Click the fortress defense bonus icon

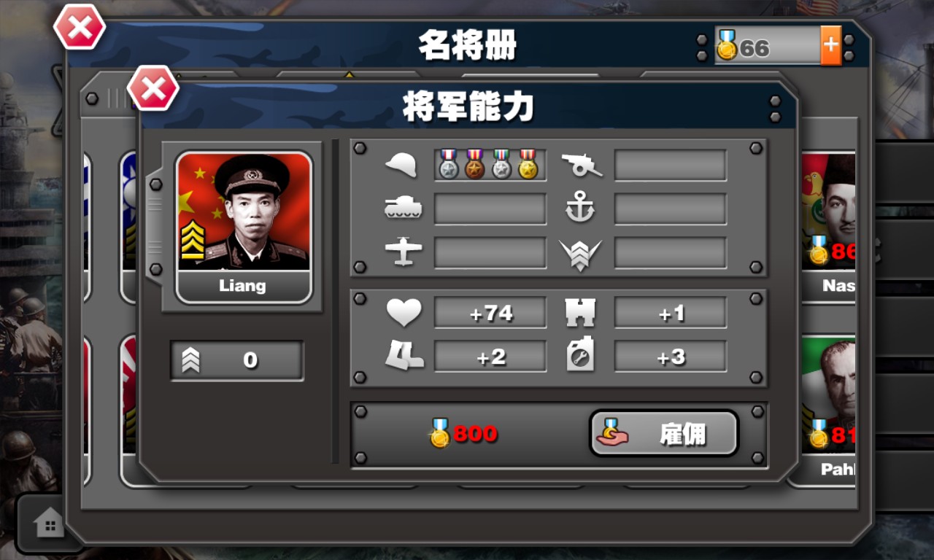click(580, 313)
